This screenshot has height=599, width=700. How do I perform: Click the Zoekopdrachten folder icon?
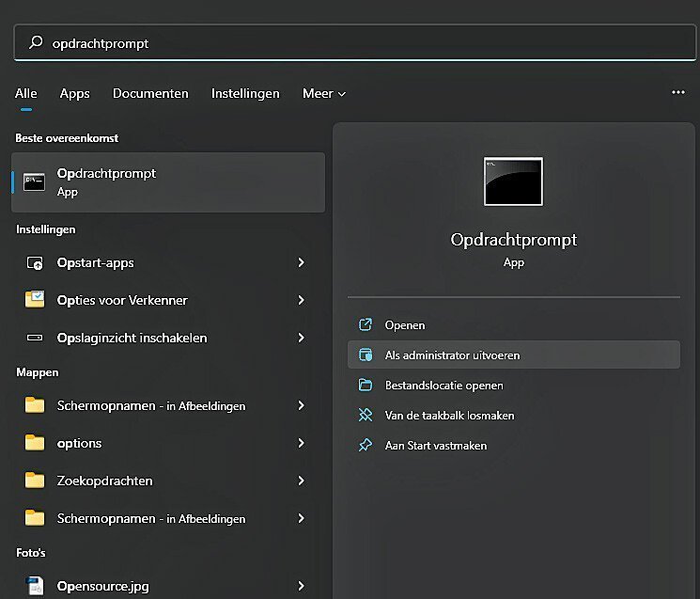(x=35, y=481)
